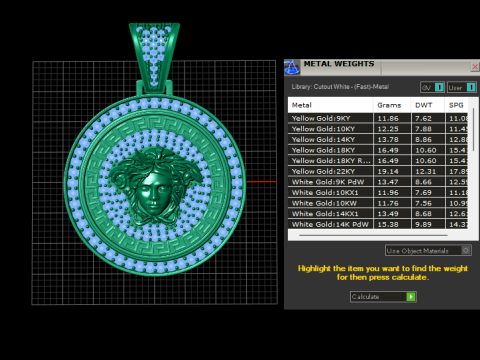
Task: Click the 15.38 grams value
Action: (x=388, y=224)
